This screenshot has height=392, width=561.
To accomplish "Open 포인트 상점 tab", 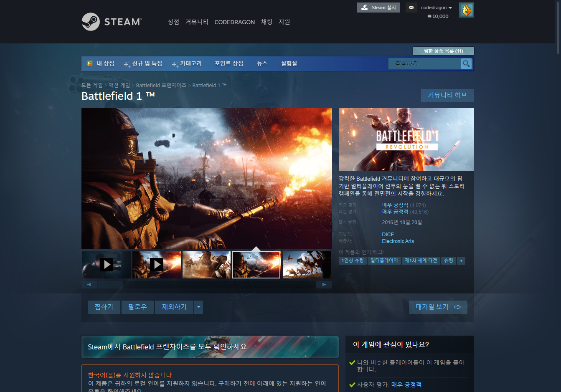I will point(229,63).
